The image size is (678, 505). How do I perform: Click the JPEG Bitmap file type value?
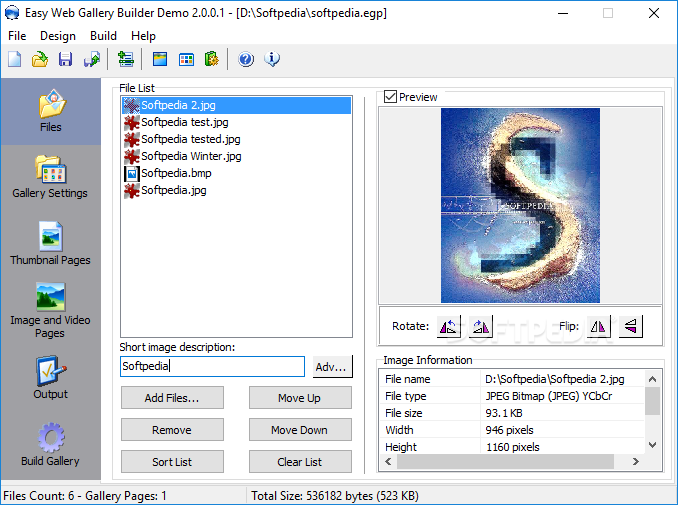coord(548,396)
